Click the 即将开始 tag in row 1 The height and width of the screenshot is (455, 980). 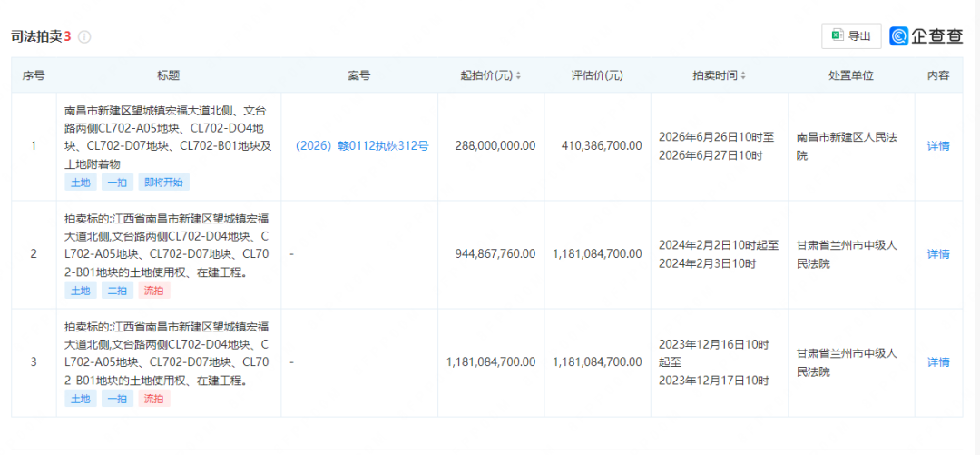click(x=163, y=183)
